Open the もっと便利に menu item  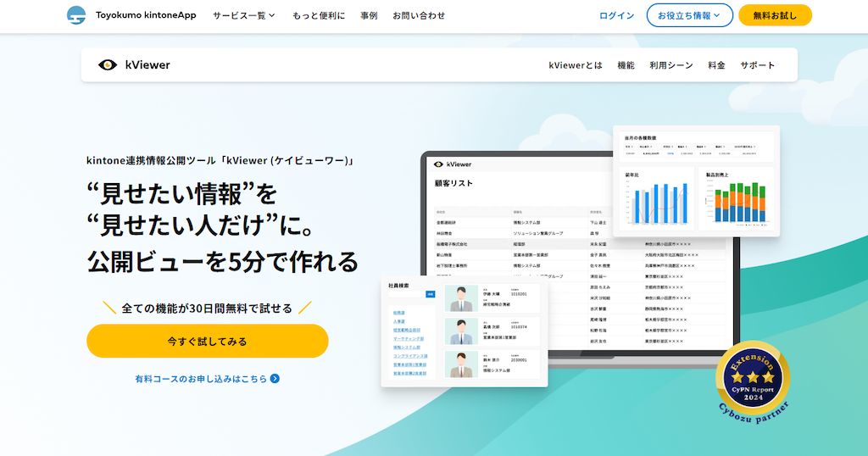coord(319,15)
